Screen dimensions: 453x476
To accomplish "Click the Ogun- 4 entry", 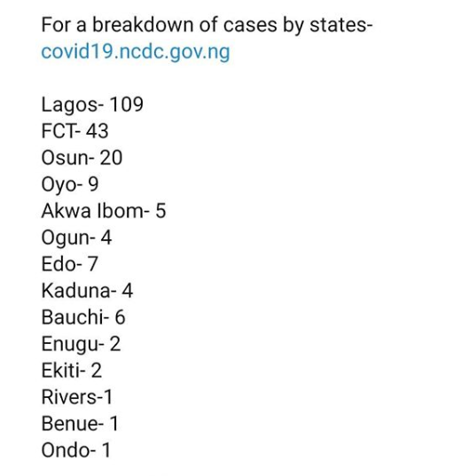I will tap(76, 238).
